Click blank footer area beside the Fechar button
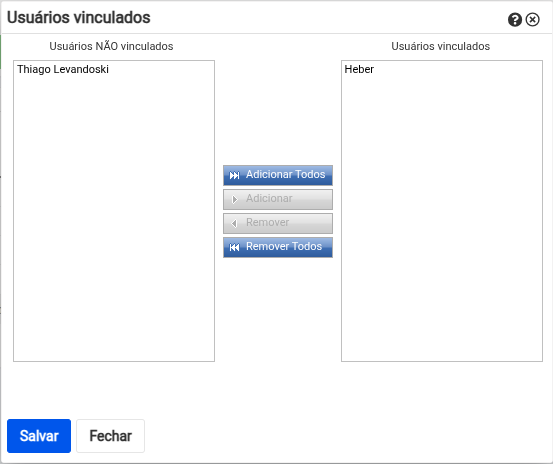 point(346,436)
